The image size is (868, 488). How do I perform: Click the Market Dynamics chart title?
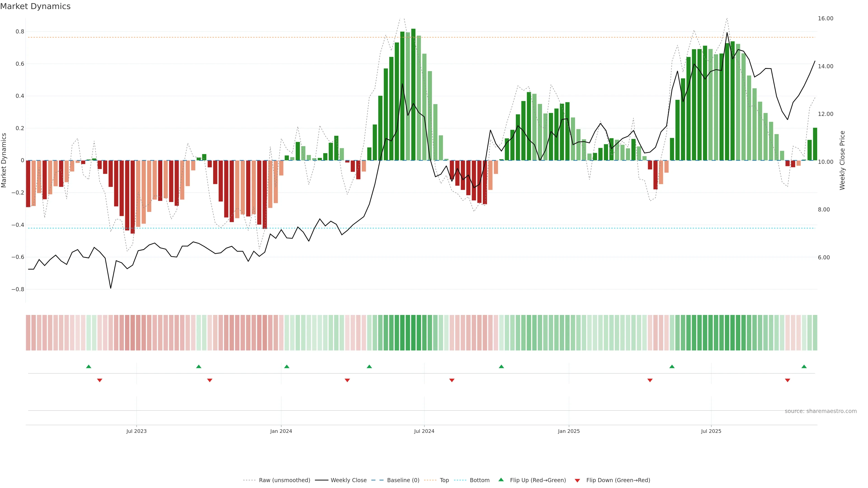pos(35,6)
